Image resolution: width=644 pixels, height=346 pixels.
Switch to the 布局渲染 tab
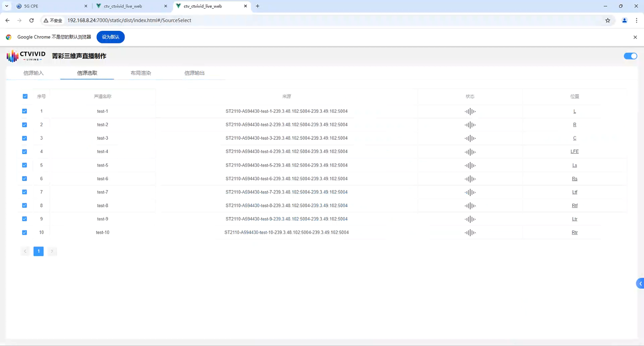point(141,73)
